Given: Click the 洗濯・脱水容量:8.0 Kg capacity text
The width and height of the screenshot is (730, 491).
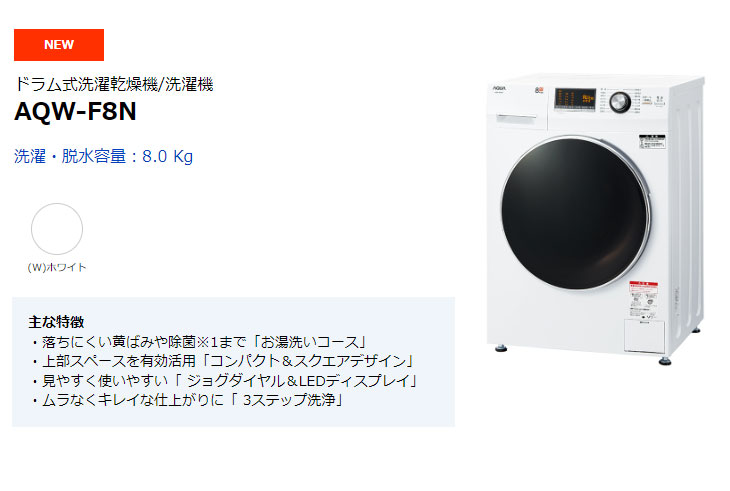Looking at the screenshot, I should 103,156.
